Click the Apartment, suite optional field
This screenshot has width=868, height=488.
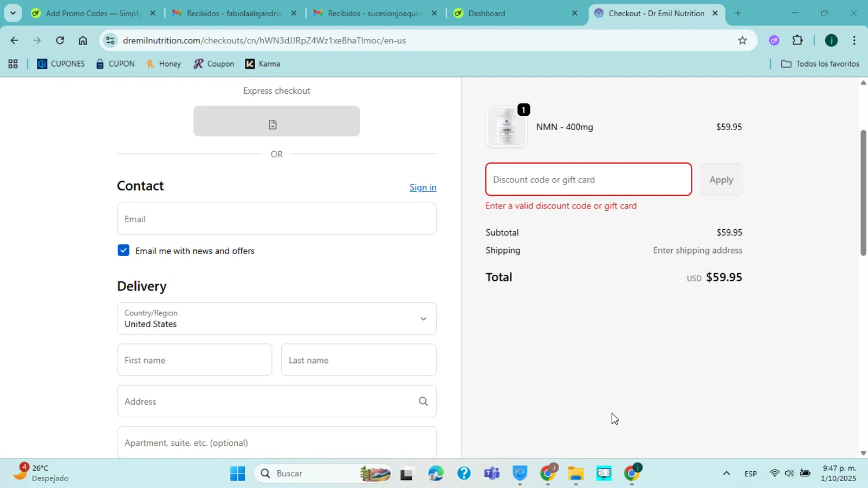tap(277, 442)
